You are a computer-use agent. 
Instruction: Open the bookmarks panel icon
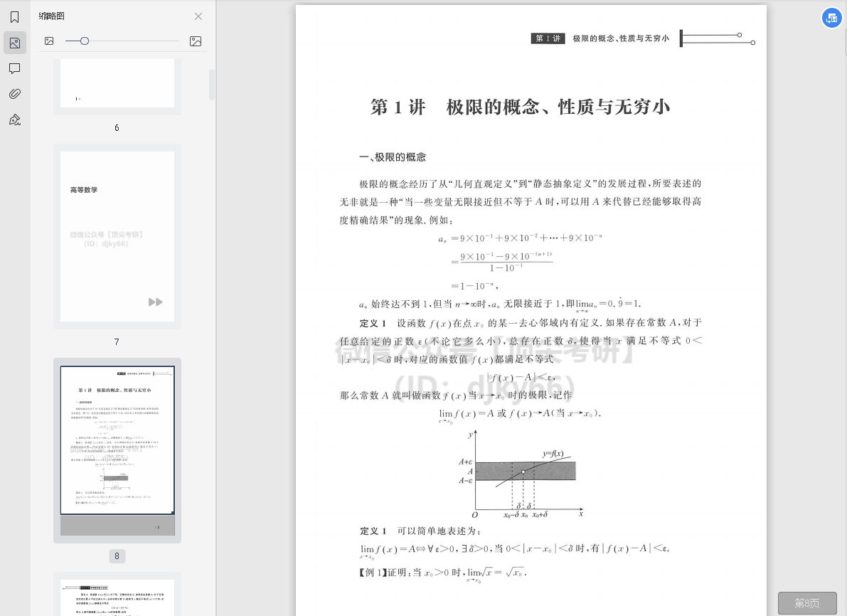15,17
